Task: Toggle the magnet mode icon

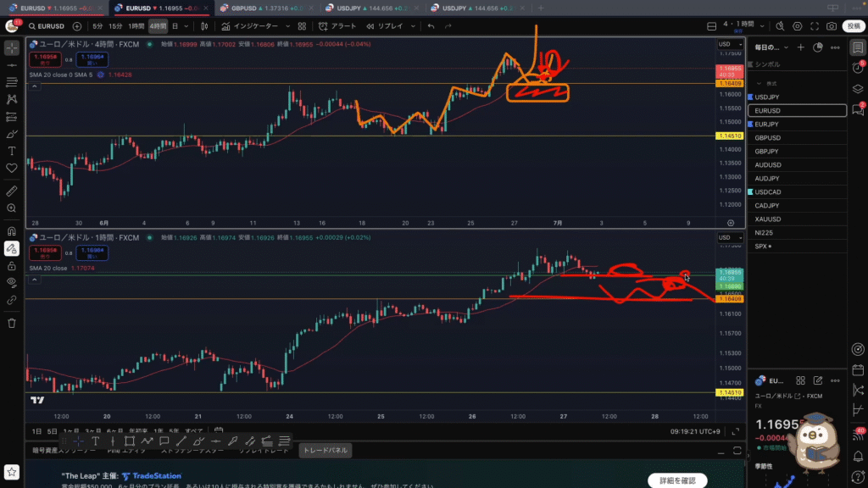Action: pos(12,231)
